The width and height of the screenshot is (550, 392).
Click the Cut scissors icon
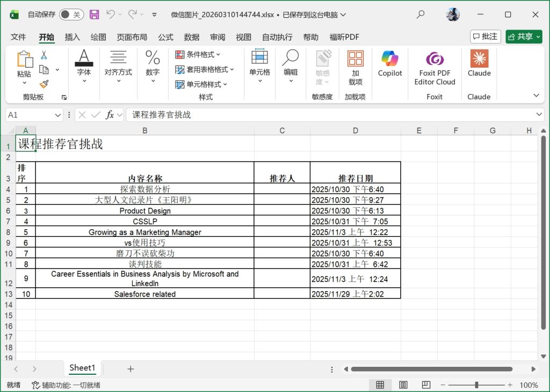pyautogui.click(x=44, y=55)
